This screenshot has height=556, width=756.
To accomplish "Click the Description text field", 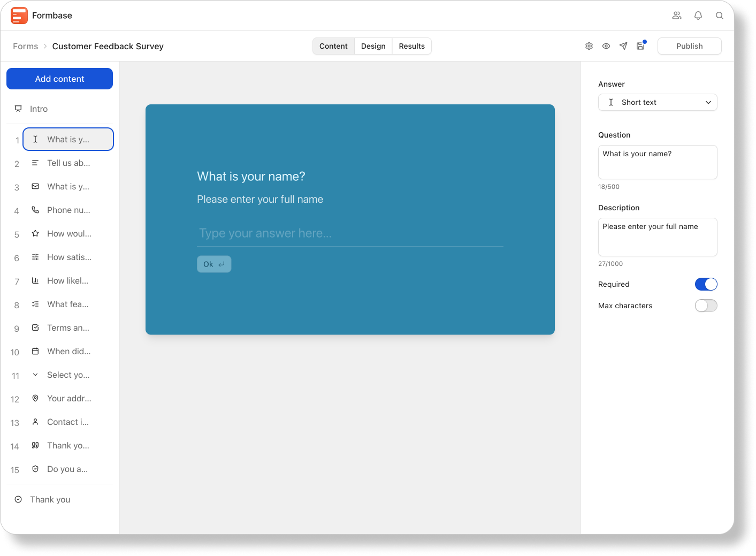I will pos(658,237).
